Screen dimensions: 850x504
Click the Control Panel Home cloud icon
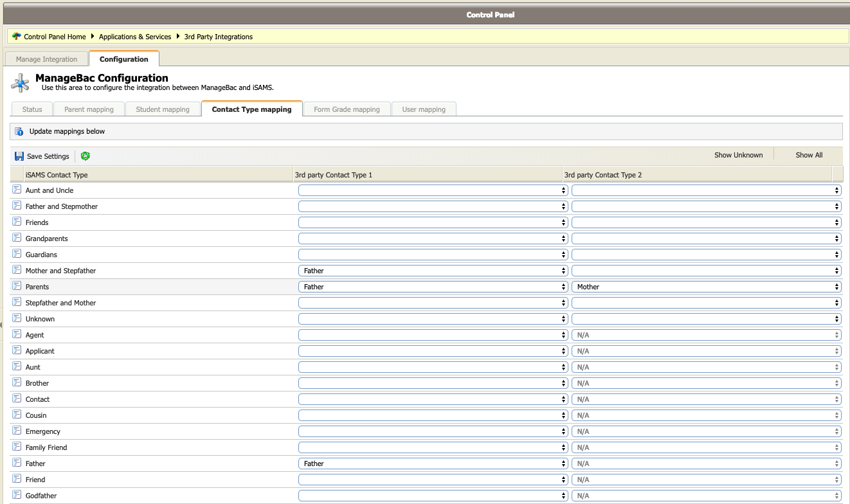pyautogui.click(x=17, y=37)
